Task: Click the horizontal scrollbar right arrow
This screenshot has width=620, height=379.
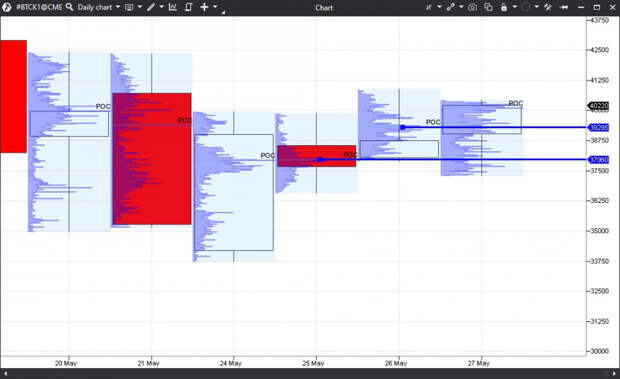Action: 614,373
